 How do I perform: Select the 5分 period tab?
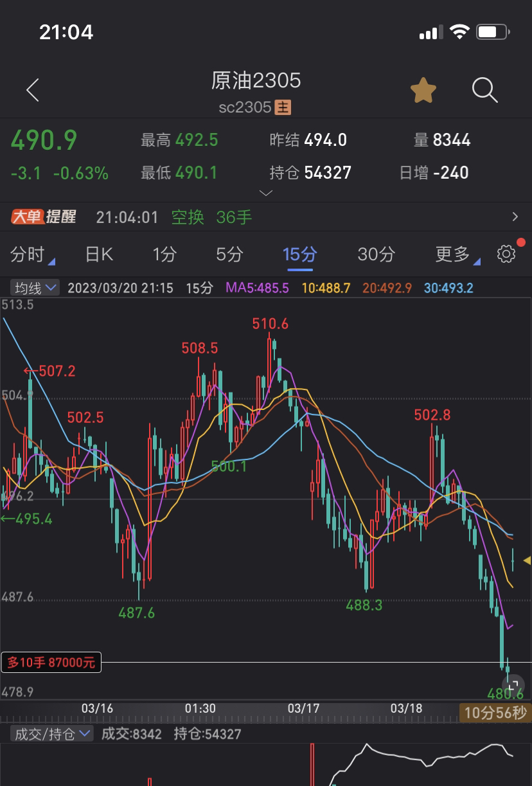[x=229, y=255]
